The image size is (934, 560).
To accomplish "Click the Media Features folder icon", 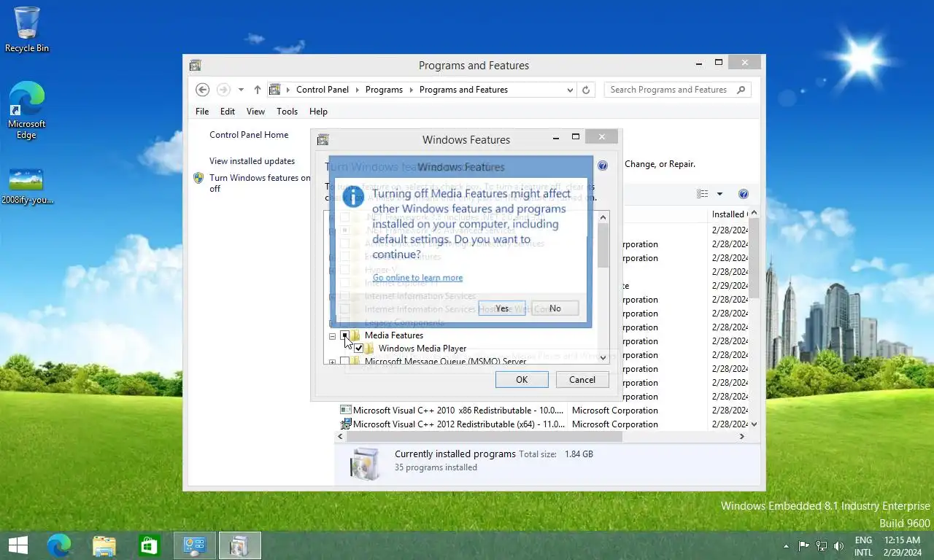I will click(x=355, y=335).
